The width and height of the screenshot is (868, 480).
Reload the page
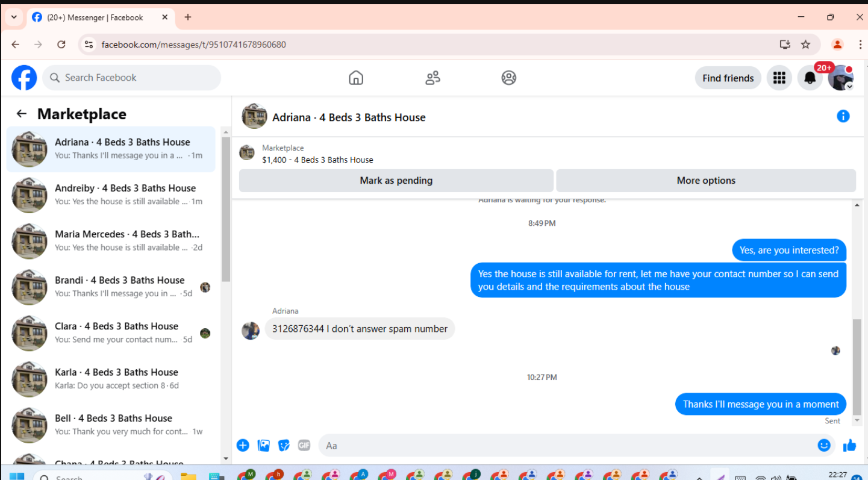61,45
